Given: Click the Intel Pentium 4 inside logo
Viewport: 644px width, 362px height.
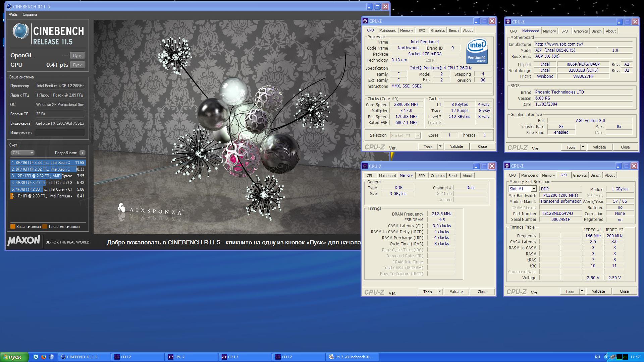Looking at the screenshot, I should [477, 51].
